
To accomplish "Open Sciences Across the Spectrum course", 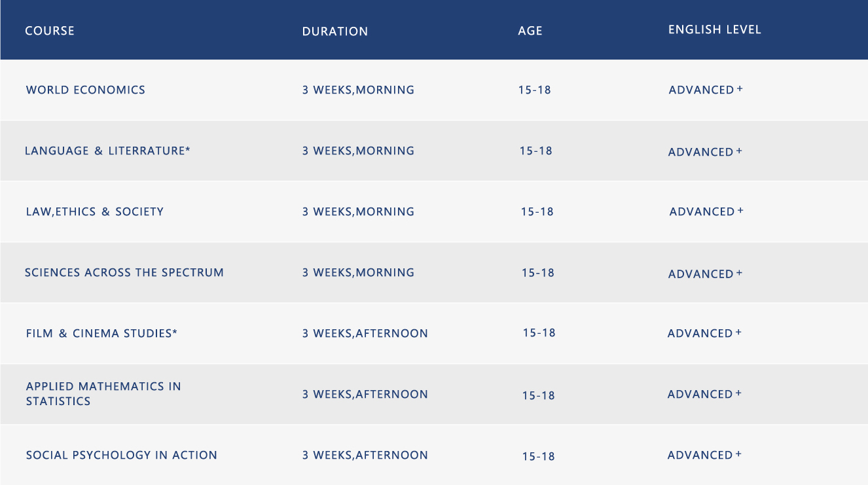I will (124, 273).
